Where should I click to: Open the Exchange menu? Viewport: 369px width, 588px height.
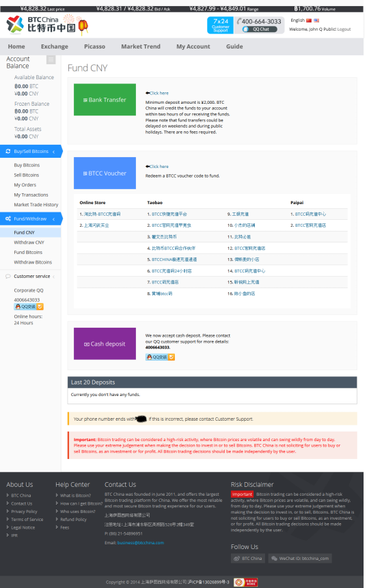(x=55, y=46)
